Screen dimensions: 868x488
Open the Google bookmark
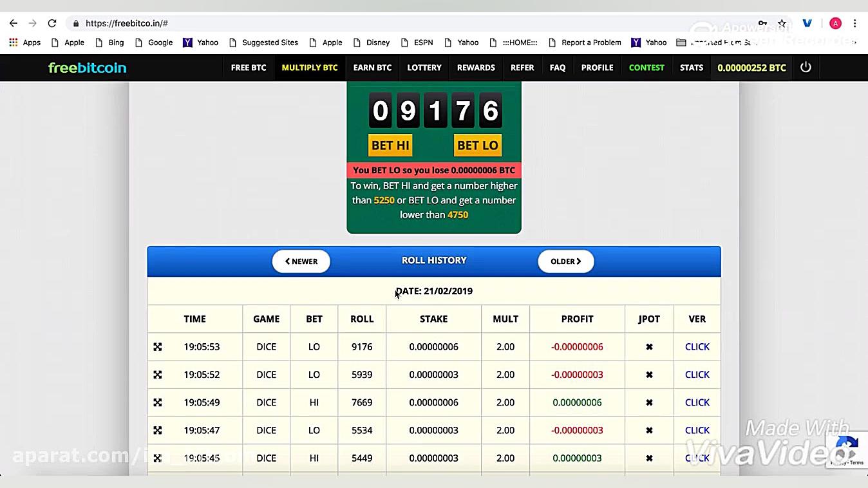(x=153, y=42)
